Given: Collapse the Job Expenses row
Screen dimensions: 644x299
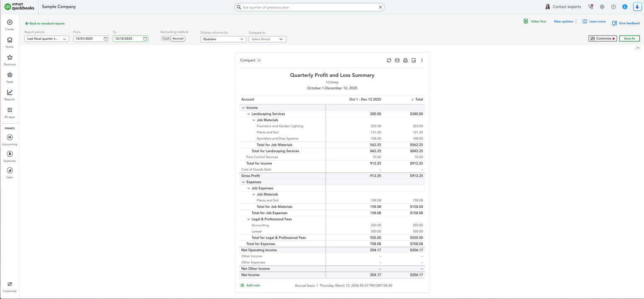Looking at the screenshot, I should [248, 188].
